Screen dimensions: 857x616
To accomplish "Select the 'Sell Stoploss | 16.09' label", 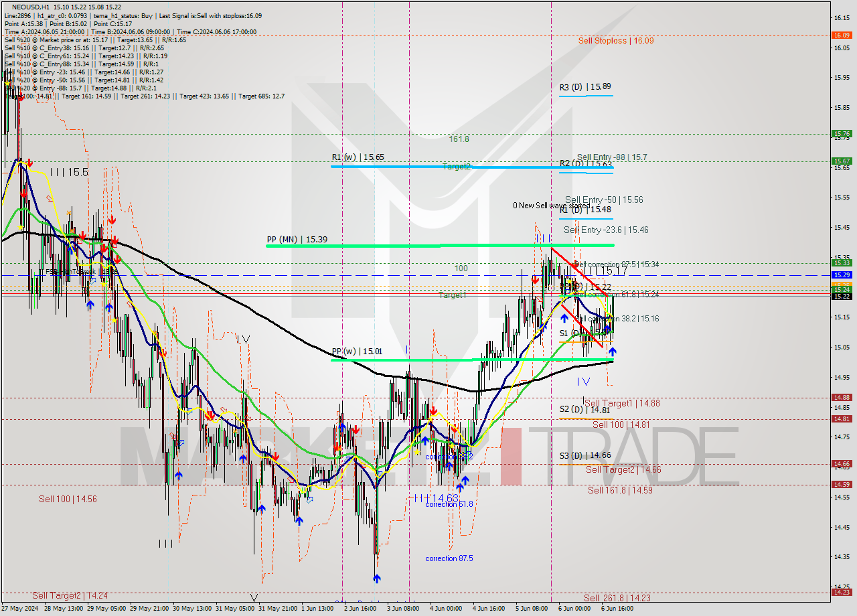I will point(616,41).
